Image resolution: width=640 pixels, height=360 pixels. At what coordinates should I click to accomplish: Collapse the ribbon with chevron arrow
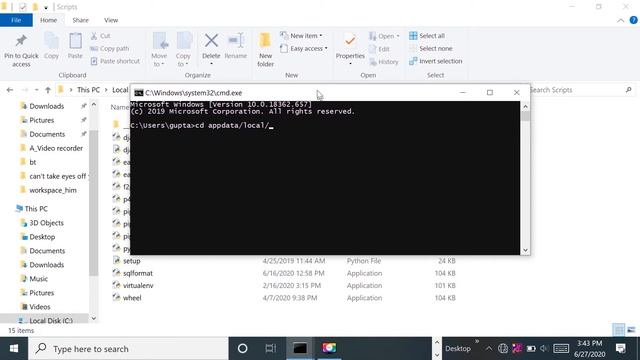tap(620, 20)
